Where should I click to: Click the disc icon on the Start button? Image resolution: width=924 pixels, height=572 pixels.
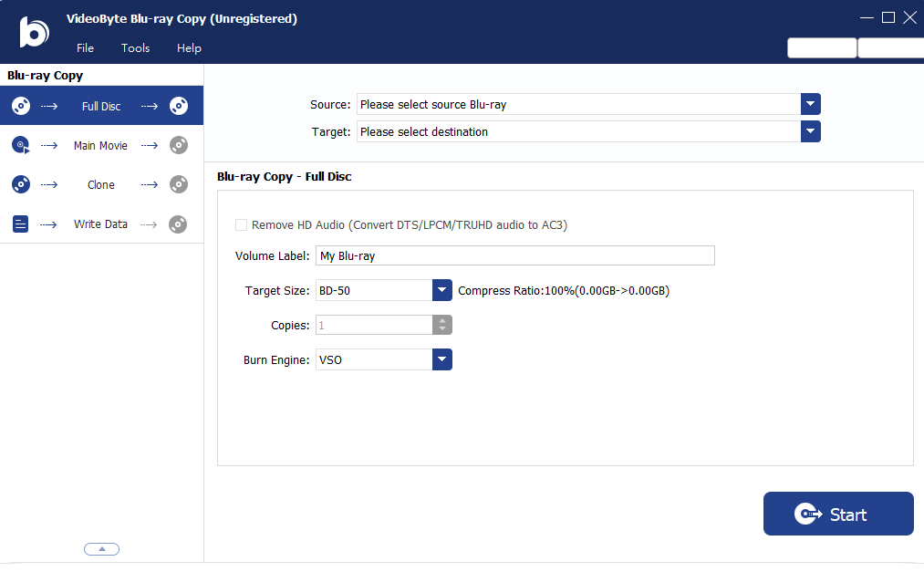coord(808,515)
